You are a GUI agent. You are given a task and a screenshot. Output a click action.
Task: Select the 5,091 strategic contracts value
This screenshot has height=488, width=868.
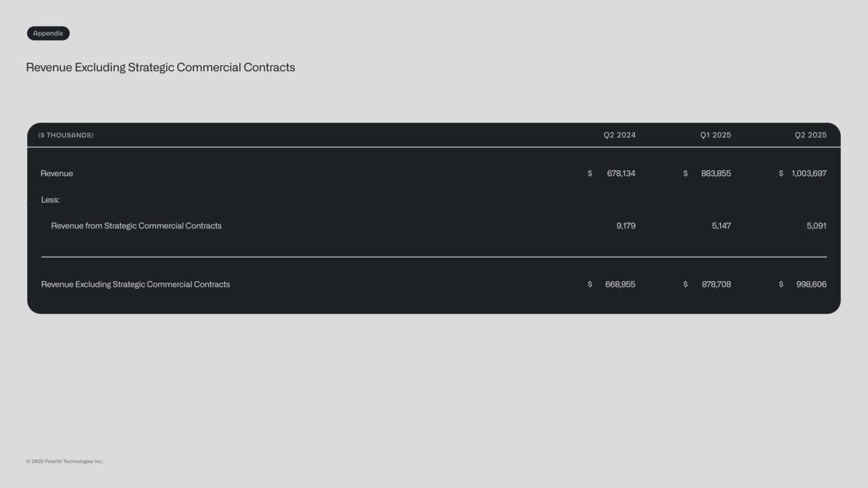coord(816,226)
